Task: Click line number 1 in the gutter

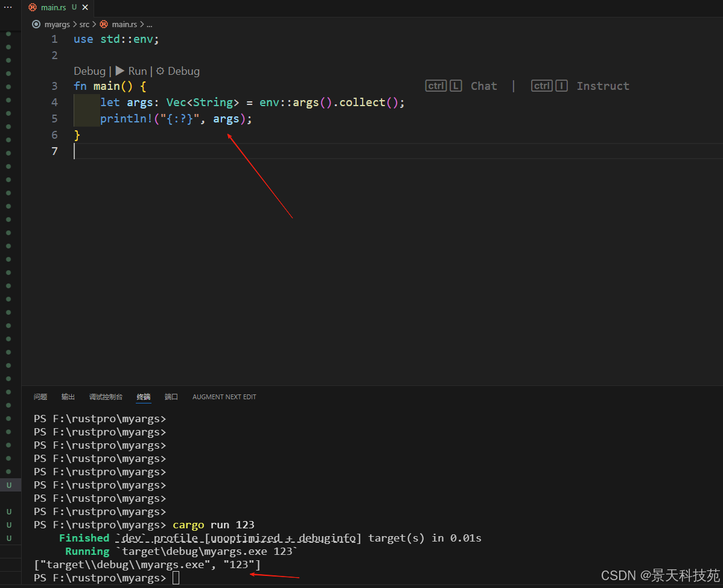Action: pos(54,39)
